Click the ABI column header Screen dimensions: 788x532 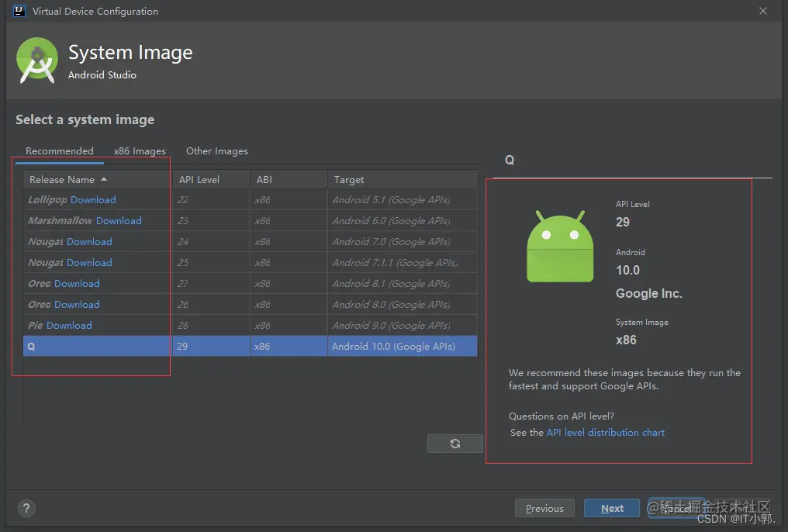coord(289,179)
